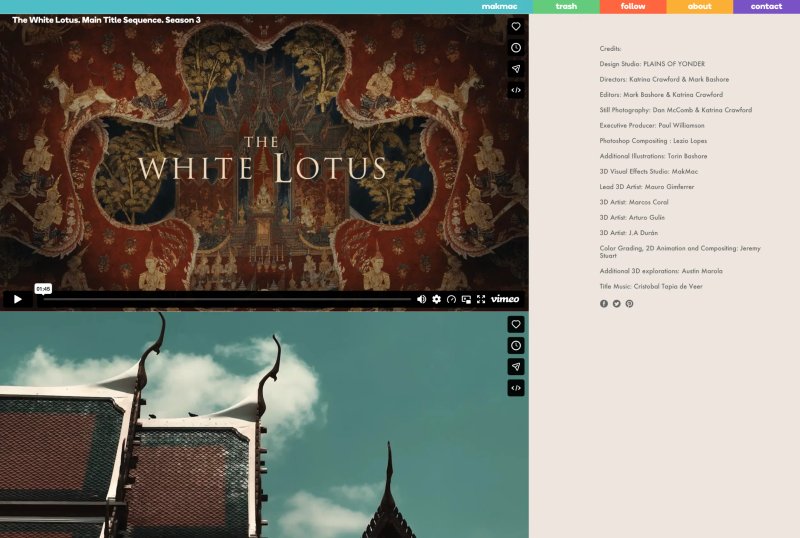The image size is (800, 538).
Task: Open Vimeo logo link in player
Action: coord(505,299)
